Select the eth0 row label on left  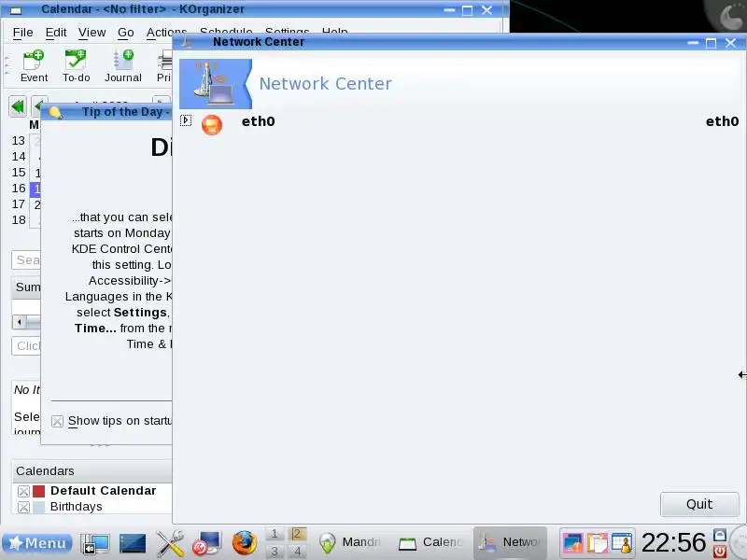tap(259, 121)
